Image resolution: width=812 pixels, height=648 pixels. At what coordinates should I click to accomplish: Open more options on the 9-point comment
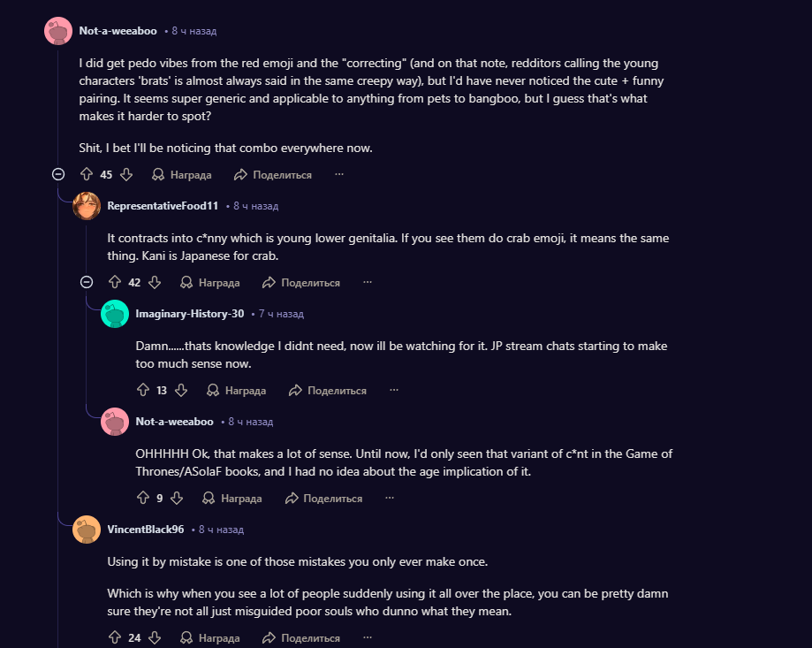point(390,498)
